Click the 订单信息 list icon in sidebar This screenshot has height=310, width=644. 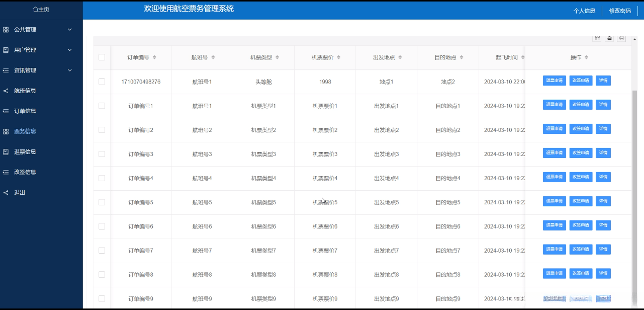click(6, 111)
